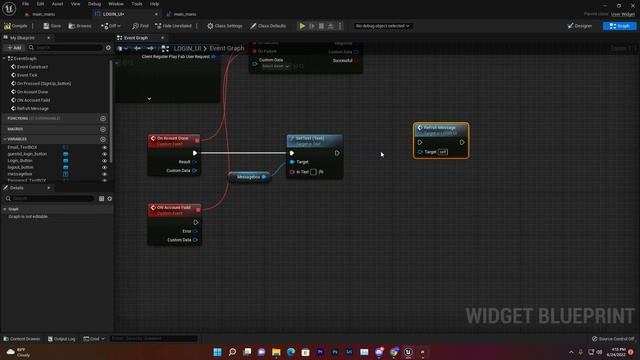Click Source Control Off status

tap(613, 339)
